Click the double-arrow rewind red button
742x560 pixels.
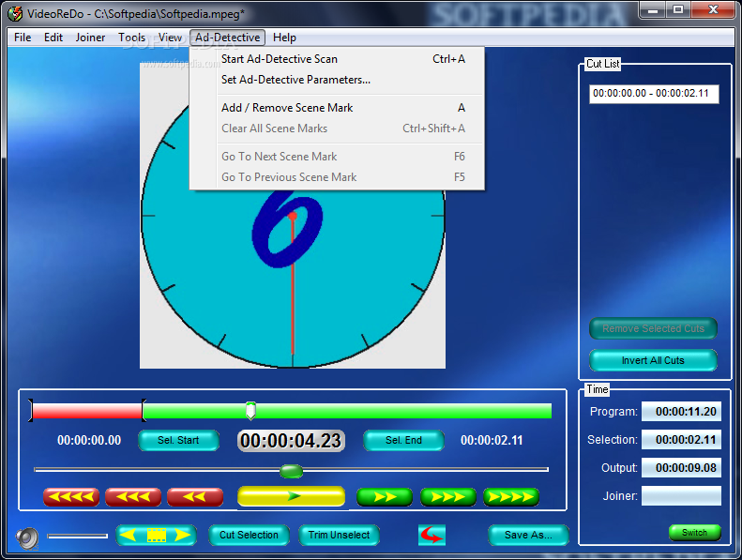pyautogui.click(x=195, y=496)
